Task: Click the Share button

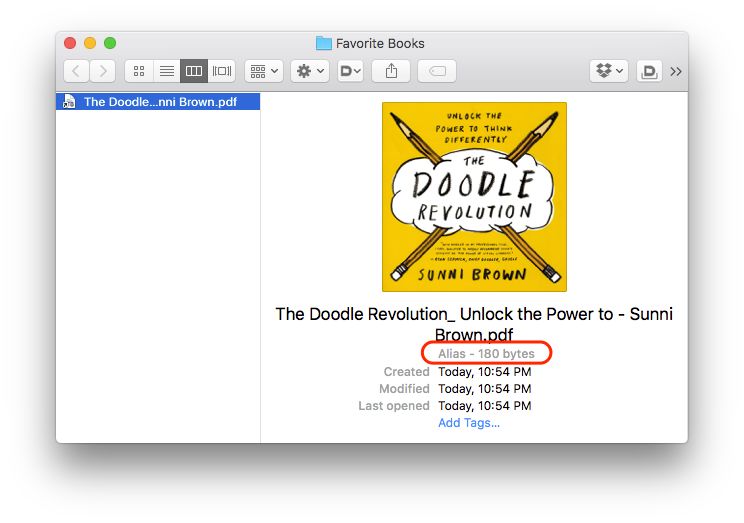Action: [391, 71]
